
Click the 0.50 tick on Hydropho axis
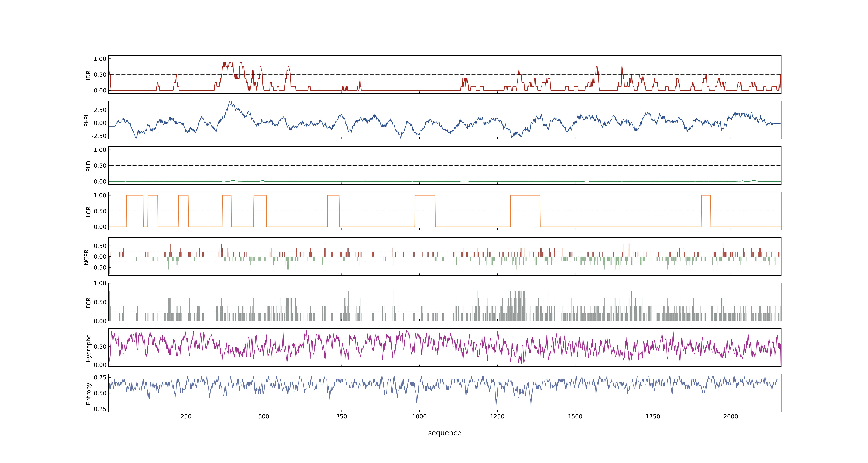100,347
